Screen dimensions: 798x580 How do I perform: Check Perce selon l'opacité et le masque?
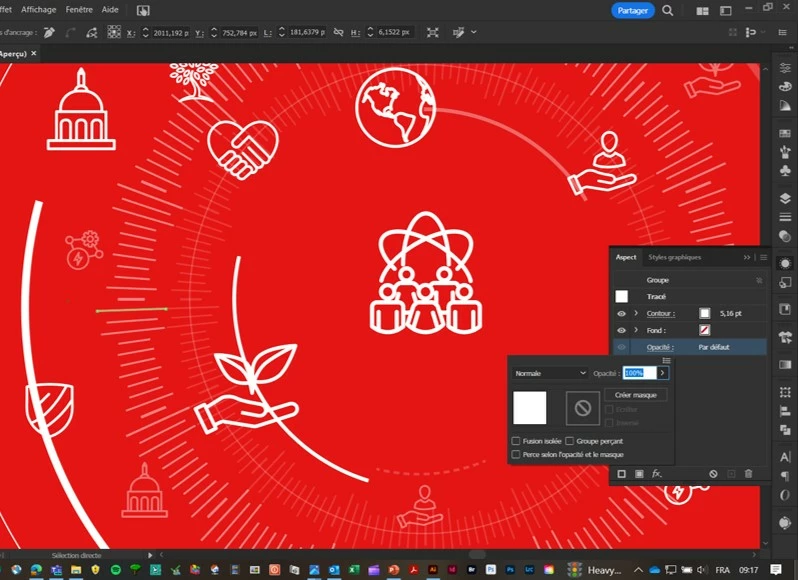(x=516, y=454)
